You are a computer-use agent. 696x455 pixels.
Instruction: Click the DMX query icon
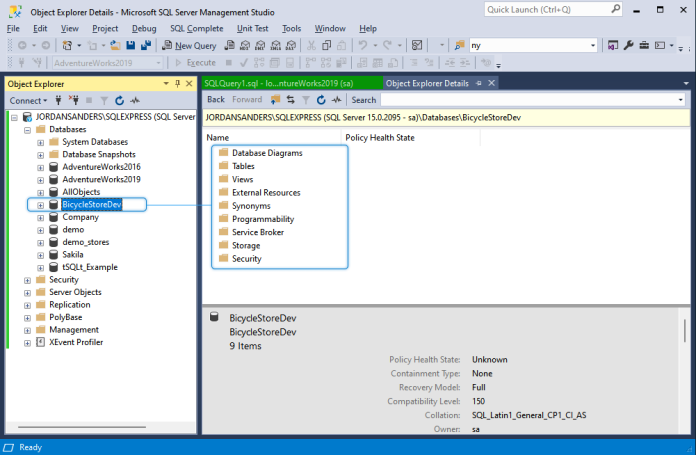click(x=261, y=45)
